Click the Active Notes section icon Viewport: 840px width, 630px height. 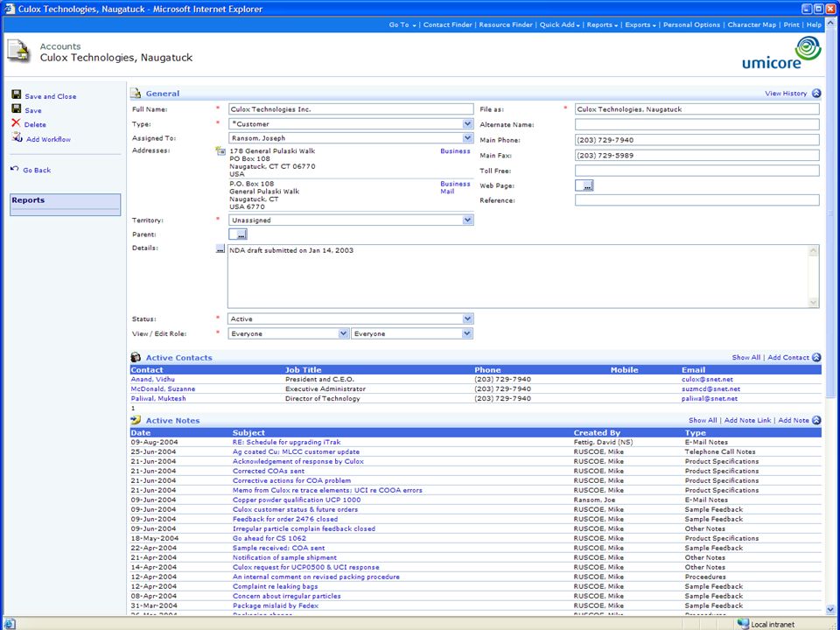tap(136, 421)
